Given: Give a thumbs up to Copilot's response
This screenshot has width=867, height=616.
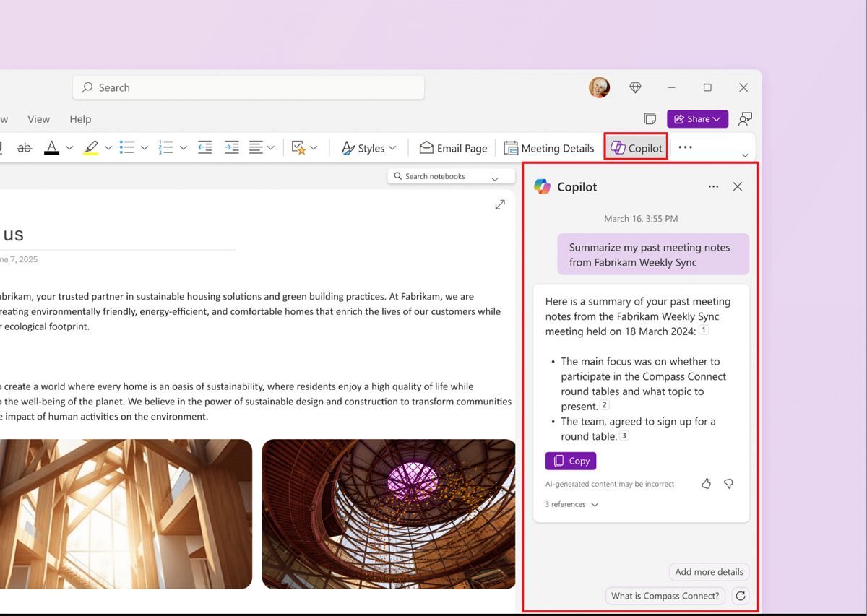Looking at the screenshot, I should 706,484.
